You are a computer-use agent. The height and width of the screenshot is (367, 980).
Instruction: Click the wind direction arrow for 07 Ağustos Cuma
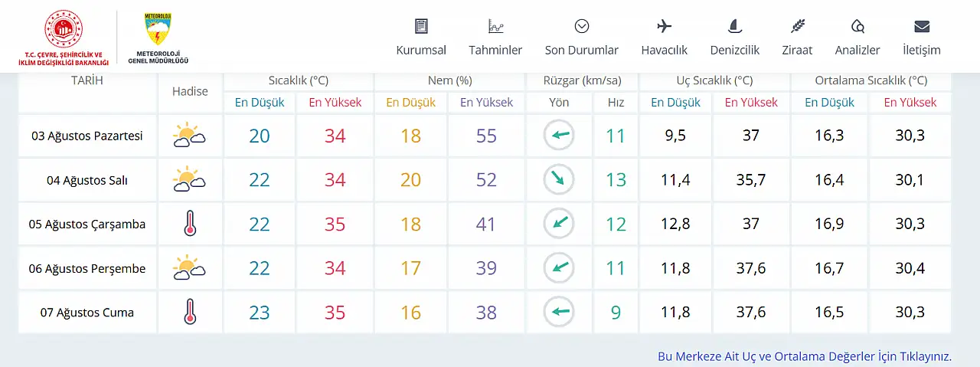(x=559, y=312)
